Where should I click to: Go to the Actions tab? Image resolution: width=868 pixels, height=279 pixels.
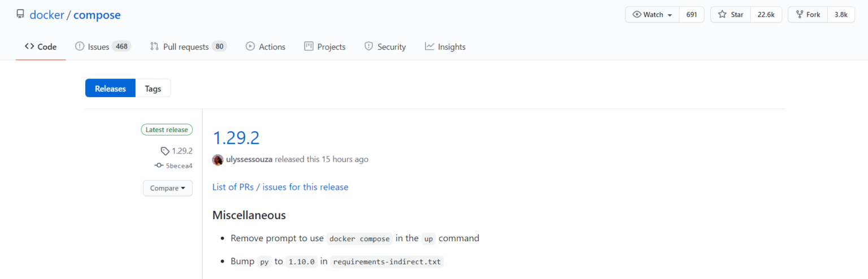[266, 47]
